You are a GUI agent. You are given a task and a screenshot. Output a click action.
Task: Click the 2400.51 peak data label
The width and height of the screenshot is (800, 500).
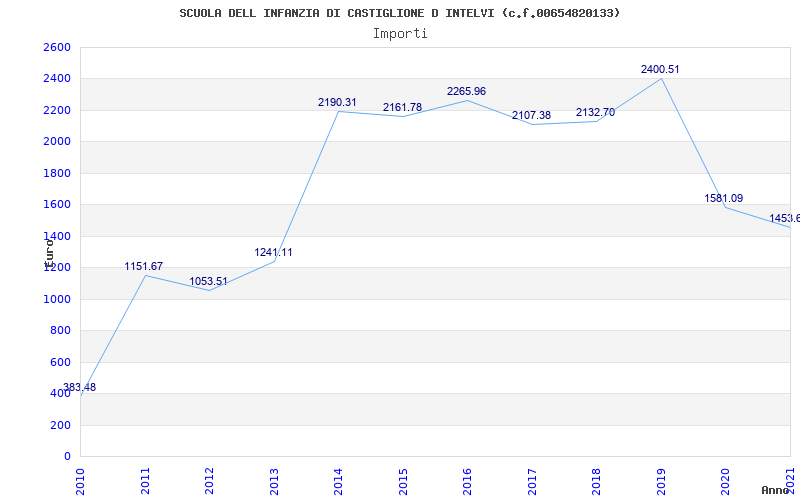click(660, 69)
